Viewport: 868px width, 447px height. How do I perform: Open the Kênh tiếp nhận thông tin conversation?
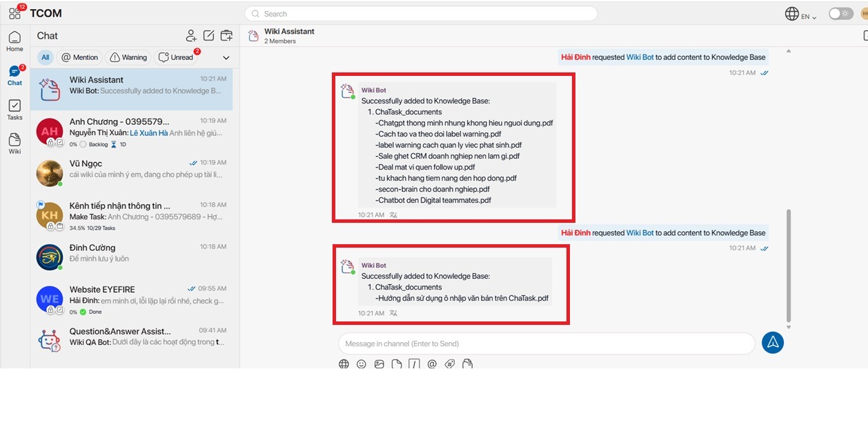tap(132, 215)
